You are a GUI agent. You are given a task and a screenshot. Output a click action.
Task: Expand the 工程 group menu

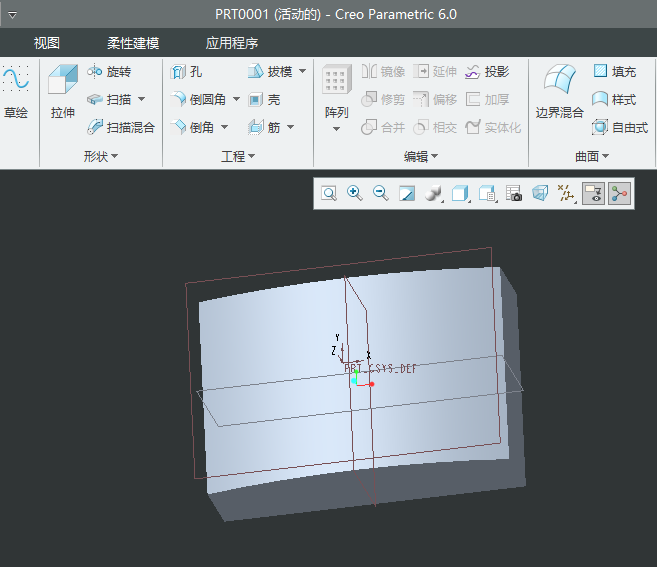(x=238, y=156)
